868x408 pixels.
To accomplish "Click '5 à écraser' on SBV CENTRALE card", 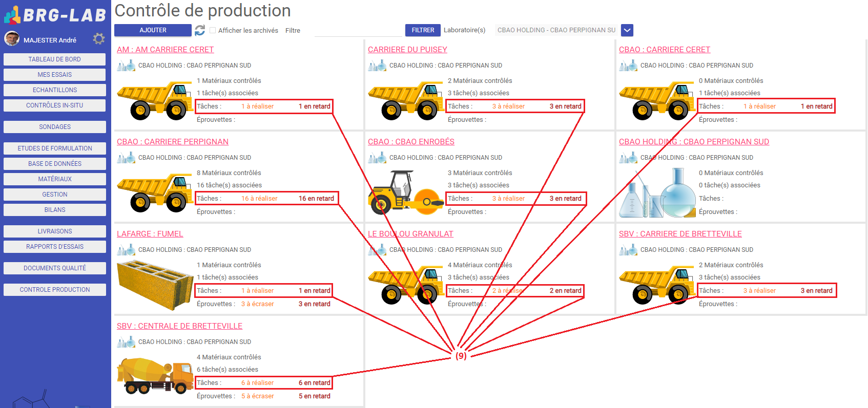I will tap(258, 396).
